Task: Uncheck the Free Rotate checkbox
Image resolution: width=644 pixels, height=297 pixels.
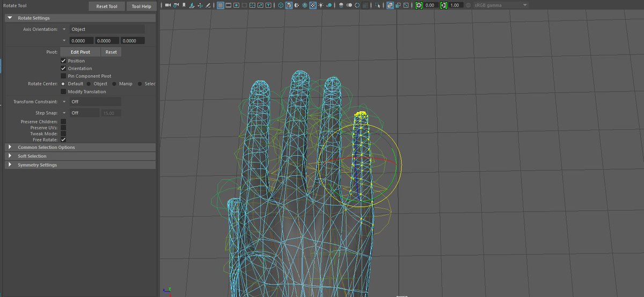Action: click(63, 140)
